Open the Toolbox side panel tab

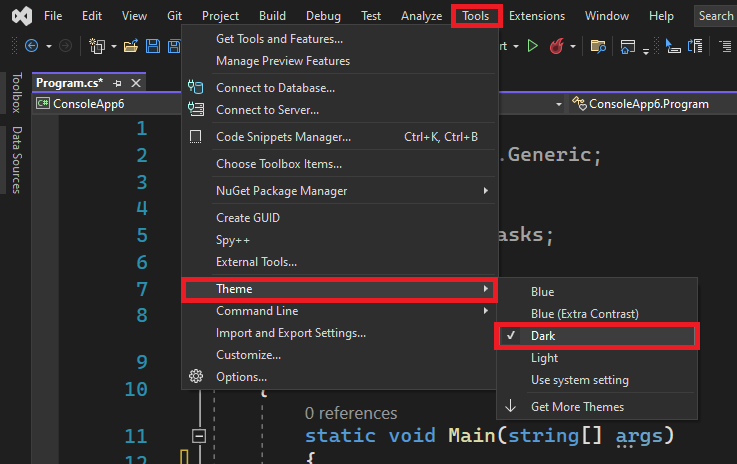coord(16,93)
